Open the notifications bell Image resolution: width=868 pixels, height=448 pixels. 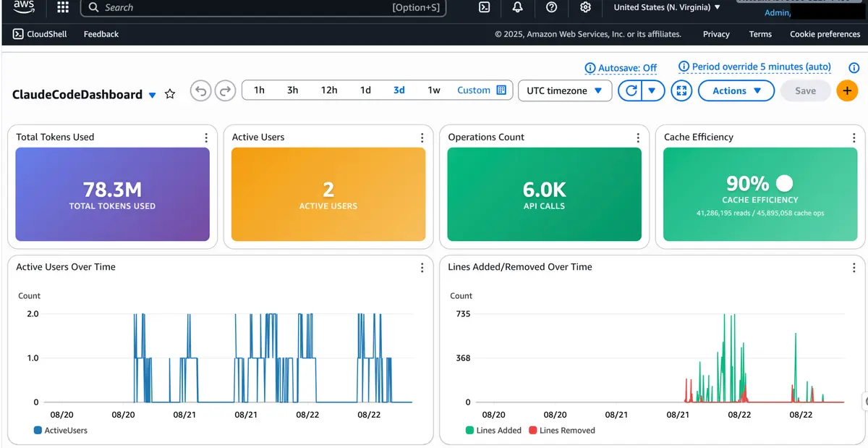click(x=518, y=7)
